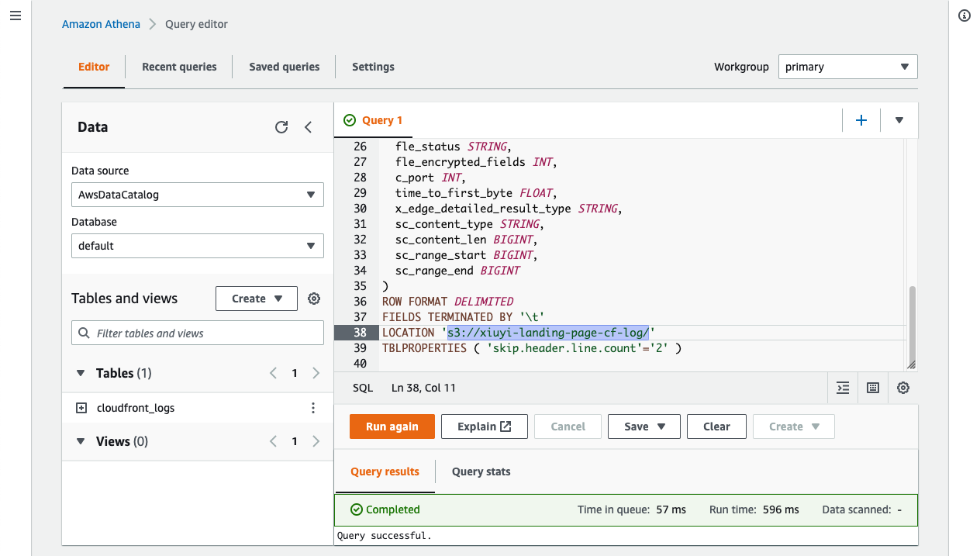Click line 34 sc_range_end BIGINT

tap(457, 271)
